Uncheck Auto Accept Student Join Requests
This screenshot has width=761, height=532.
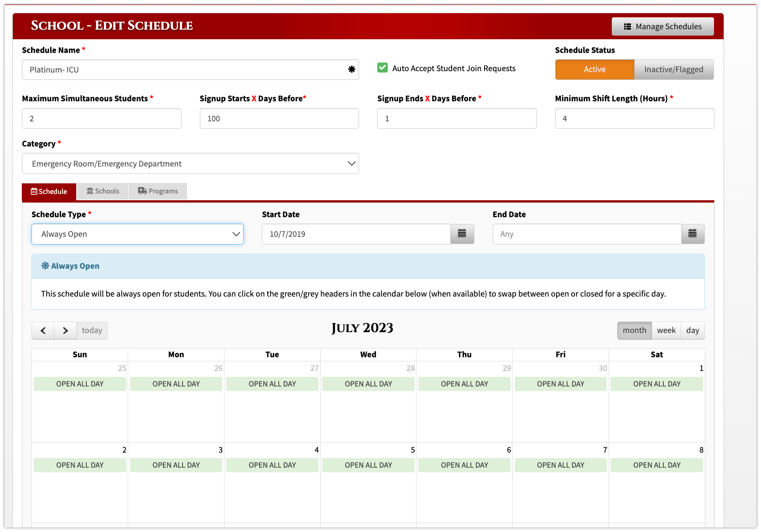(x=382, y=68)
